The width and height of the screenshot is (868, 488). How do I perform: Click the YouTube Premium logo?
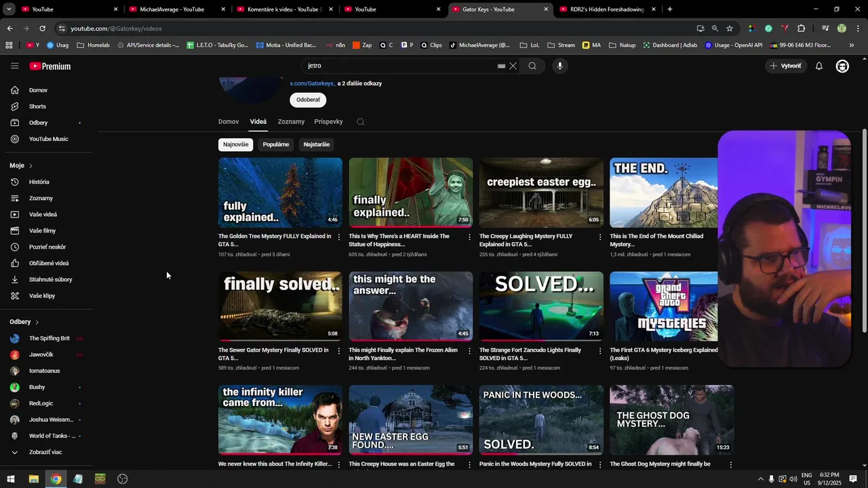(x=50, y=66)
